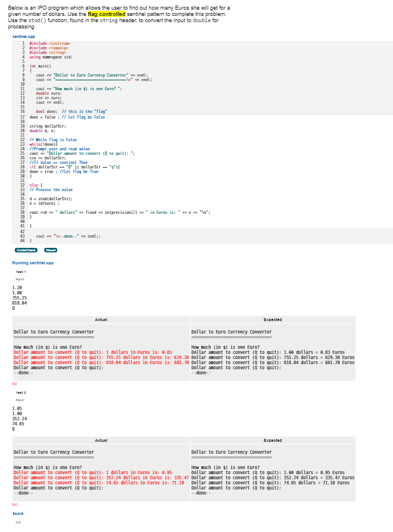Click the '#include <string>' line

tap(48, 52)
